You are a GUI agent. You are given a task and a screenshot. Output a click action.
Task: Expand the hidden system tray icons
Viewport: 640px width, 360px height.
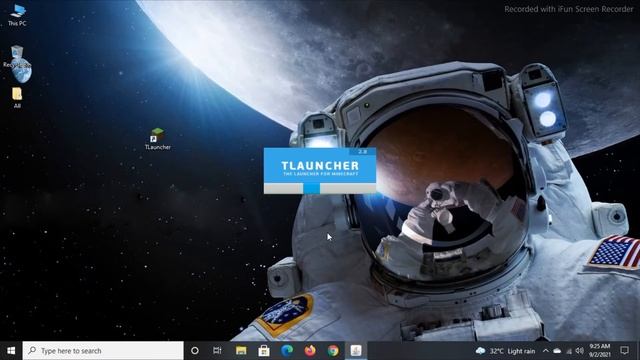tap(546, 351)
